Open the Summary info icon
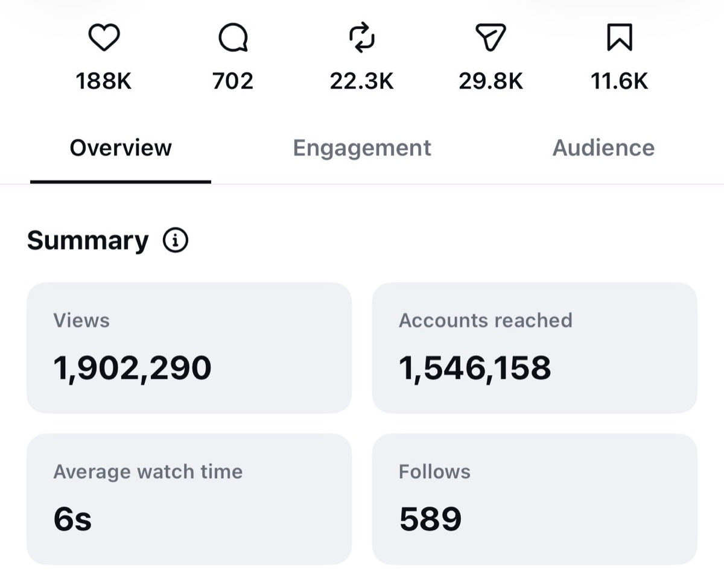This screenshot has width=724, height=588. [x=176, y=241]
